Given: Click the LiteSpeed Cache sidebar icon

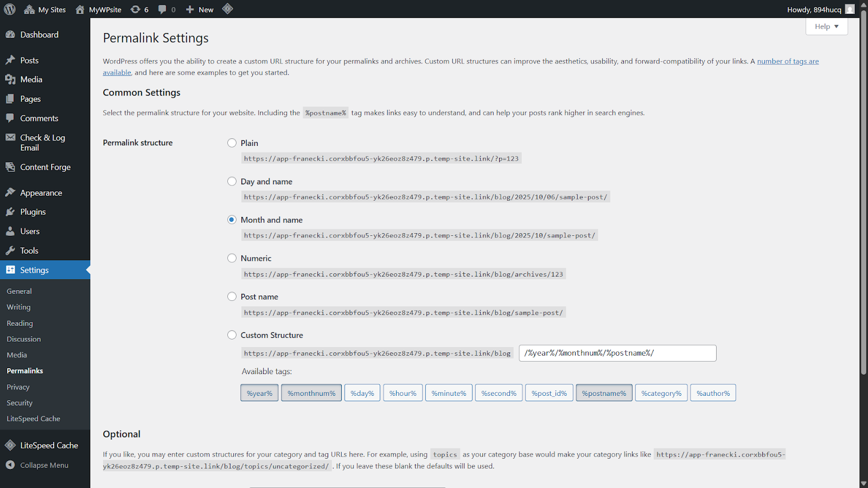Looking at the screenshot, I should pyautogui.click(x=10, y=445).
